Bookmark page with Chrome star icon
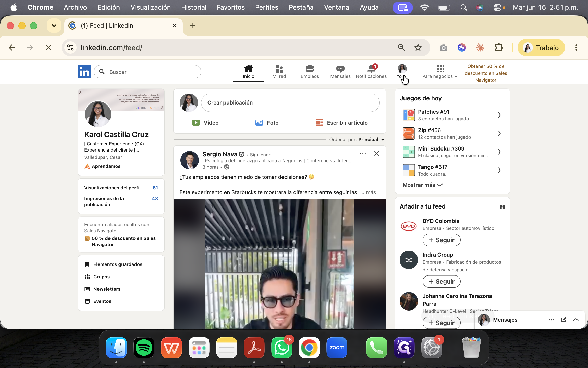The height and width of the screenshot is (368, 588). click(418, 48)
